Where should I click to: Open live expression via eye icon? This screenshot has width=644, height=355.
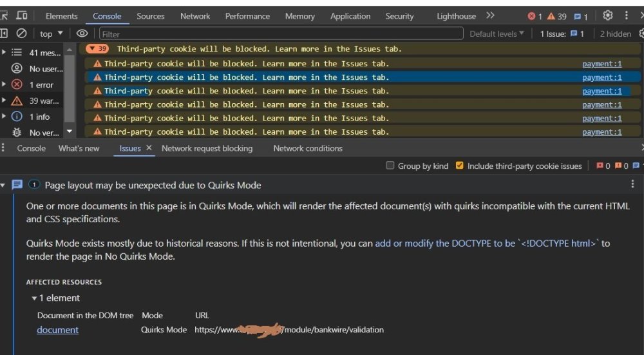82,33
